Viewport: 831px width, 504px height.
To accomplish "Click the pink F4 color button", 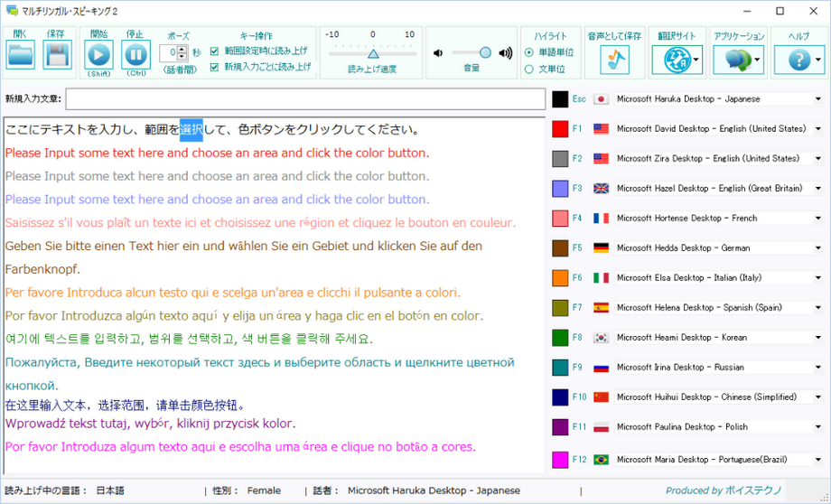I will pyautogui.click(x=560, y=218).
